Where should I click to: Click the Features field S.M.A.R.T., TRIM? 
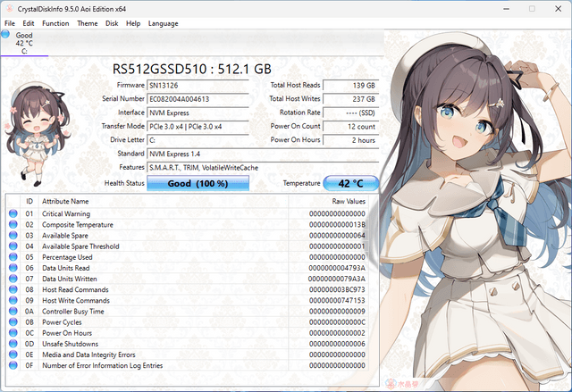[263, 168]
